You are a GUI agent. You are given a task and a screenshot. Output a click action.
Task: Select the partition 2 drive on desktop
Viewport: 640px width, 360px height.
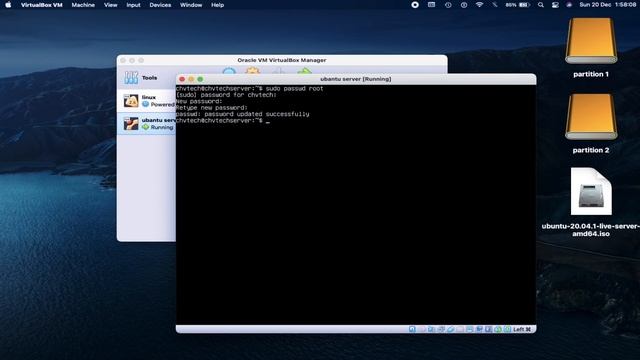click(x=591, y=123)
